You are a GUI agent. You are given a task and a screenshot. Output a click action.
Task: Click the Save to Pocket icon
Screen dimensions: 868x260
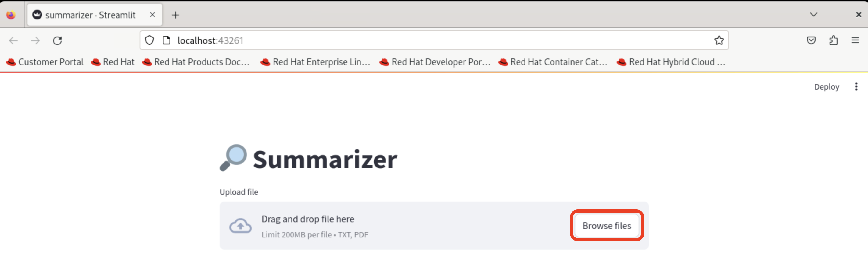(811, 40)
